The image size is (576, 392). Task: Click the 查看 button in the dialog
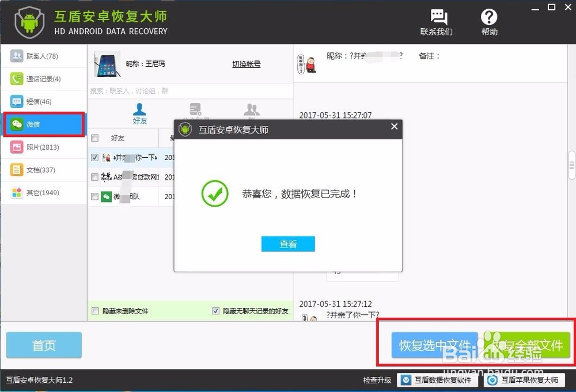288,243
